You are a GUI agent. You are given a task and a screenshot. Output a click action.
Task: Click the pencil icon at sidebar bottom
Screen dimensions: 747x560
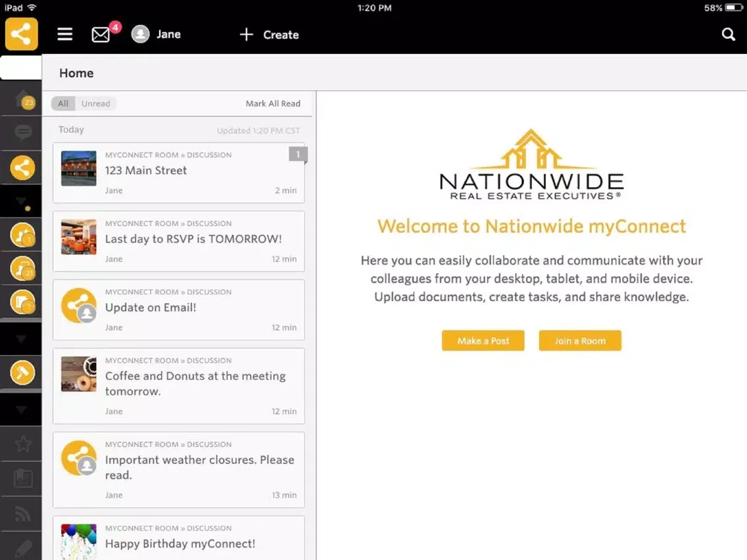[x=23, y=549]
